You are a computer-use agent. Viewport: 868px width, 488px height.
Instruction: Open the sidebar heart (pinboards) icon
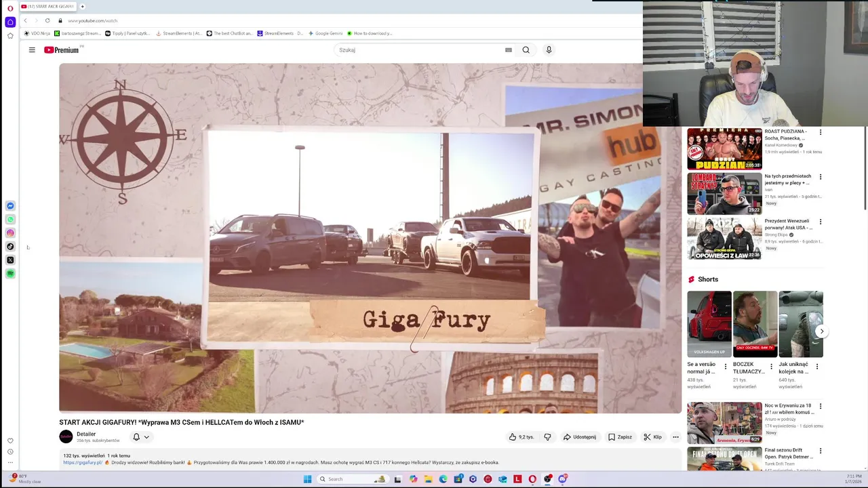10,441
